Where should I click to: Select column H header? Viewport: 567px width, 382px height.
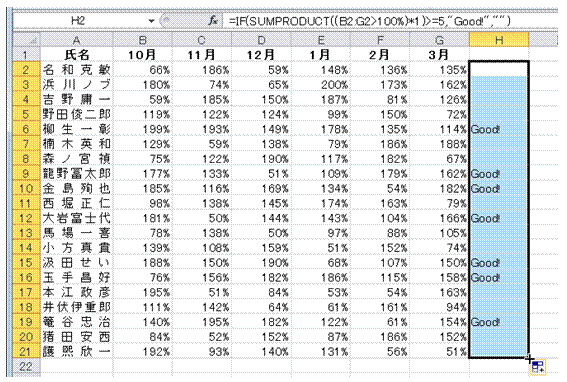(x=499, y=40)
